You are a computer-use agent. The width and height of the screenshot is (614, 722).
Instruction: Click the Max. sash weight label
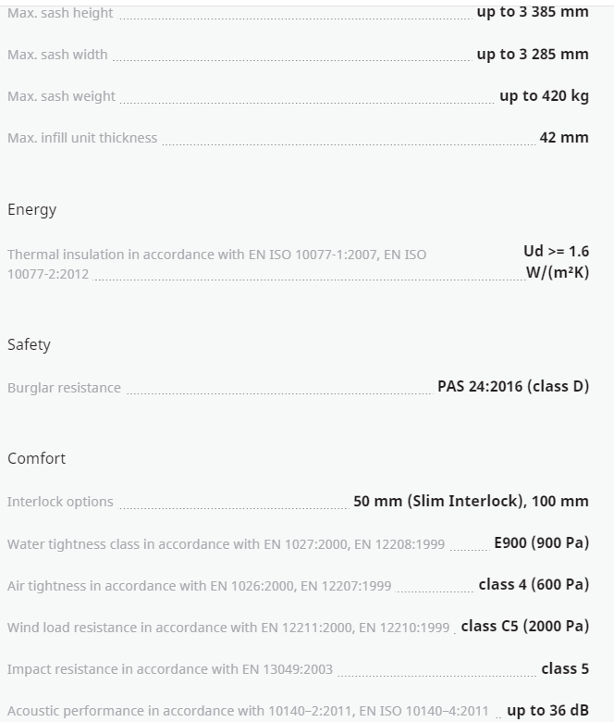(61, 97)
